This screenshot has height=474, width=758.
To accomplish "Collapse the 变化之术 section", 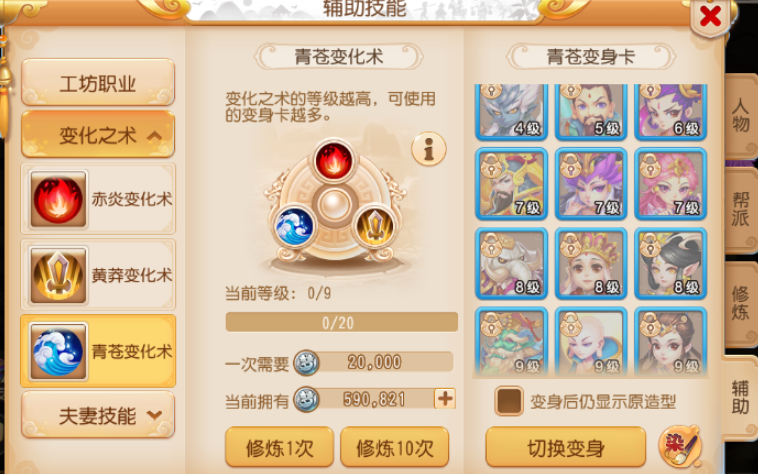I will point(98,135).
